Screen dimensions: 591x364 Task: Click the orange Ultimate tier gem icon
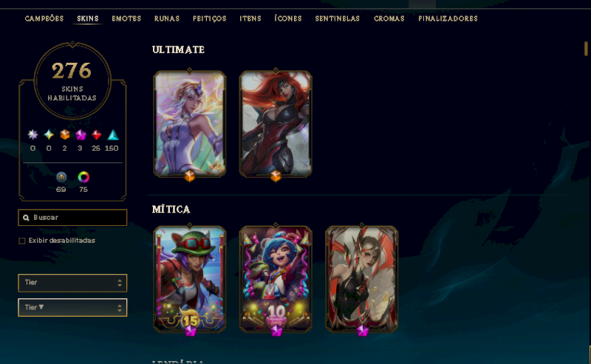(65, 134)
